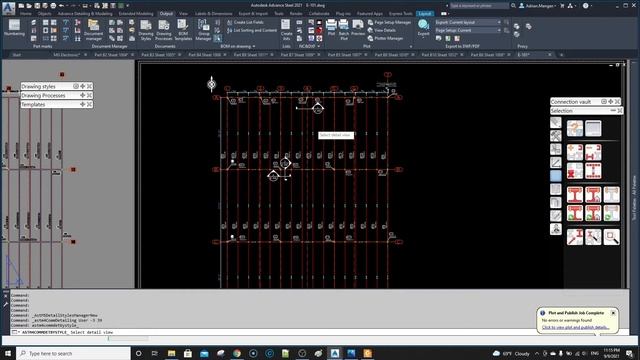Click the compass north symbol in drawing
Viewport: 640px width, 360px height.
pos(211,84)
